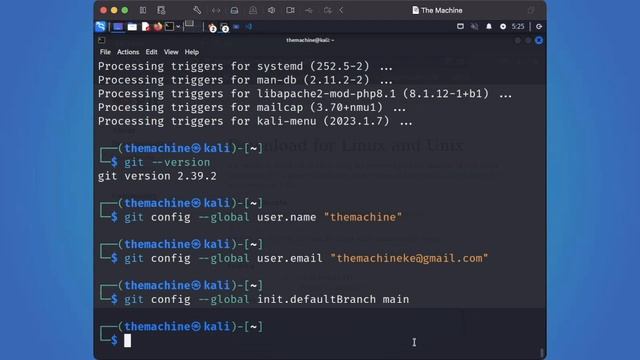Open the notifications bell icon
The height and width of the screenshot is (360, 640).
click(489, 27)
